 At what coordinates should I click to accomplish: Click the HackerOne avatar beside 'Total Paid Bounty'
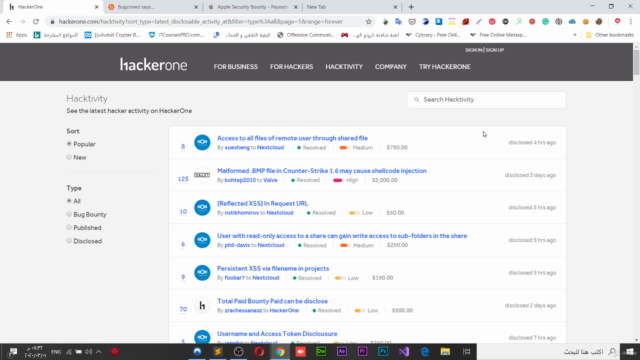(202, 305)
